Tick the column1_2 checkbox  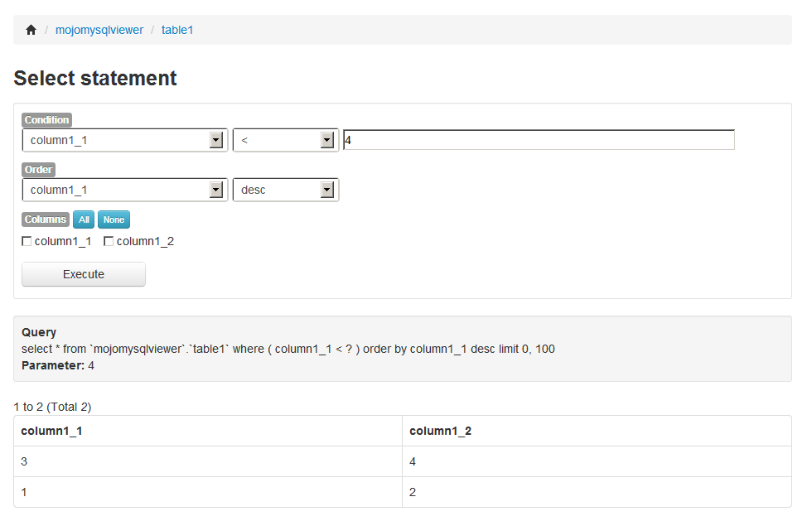pos(109,242)
